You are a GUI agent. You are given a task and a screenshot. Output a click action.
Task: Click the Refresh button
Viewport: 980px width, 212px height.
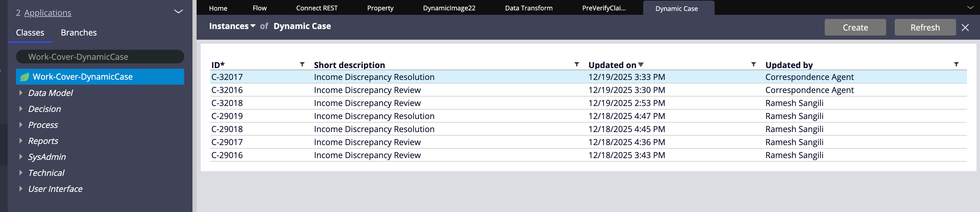tap(925, 28)
